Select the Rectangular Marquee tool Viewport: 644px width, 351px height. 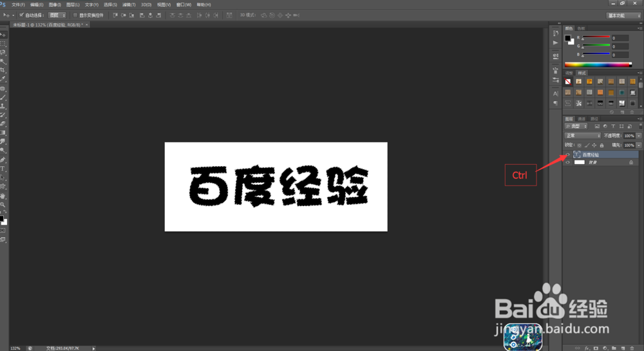click(x=3, y=44)
